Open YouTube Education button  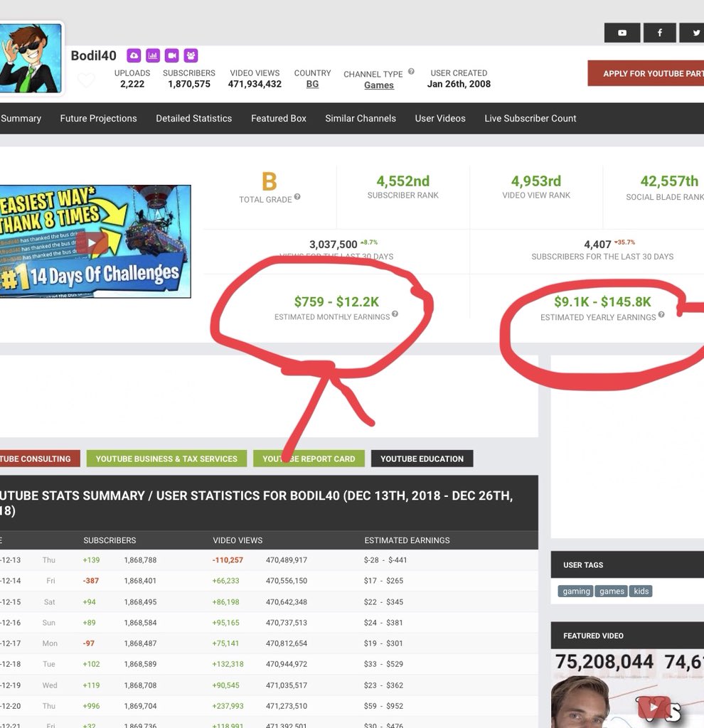tap(422, 459)
